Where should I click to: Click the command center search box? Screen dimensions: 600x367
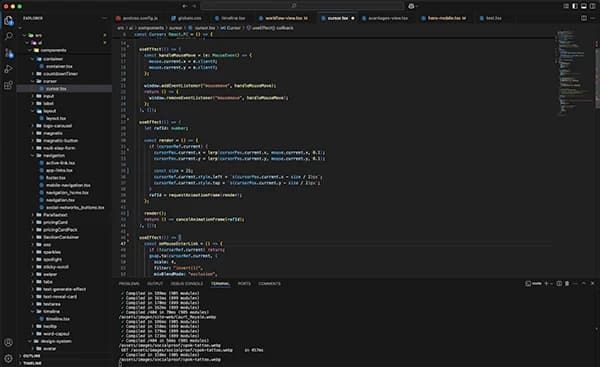click(302, 6)
